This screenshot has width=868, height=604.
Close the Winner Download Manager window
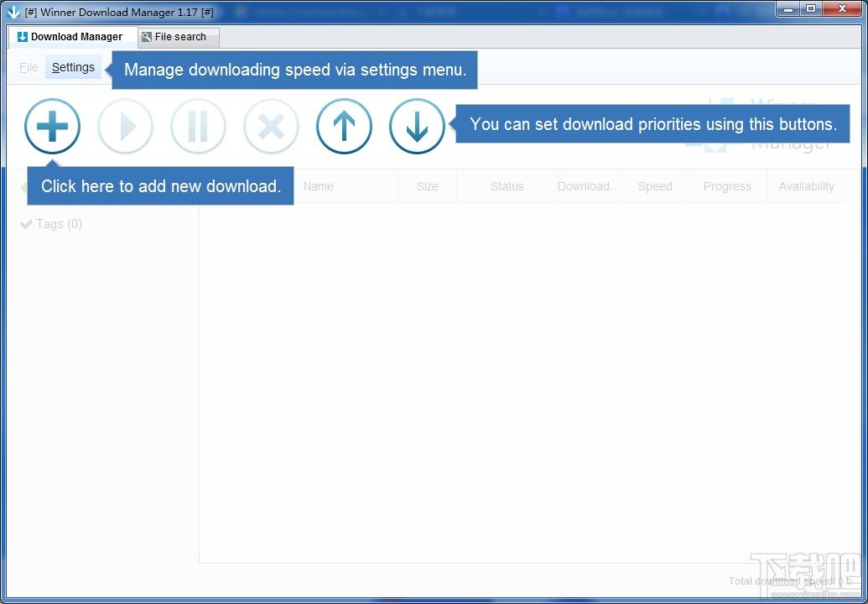click(x=843, y=9)
